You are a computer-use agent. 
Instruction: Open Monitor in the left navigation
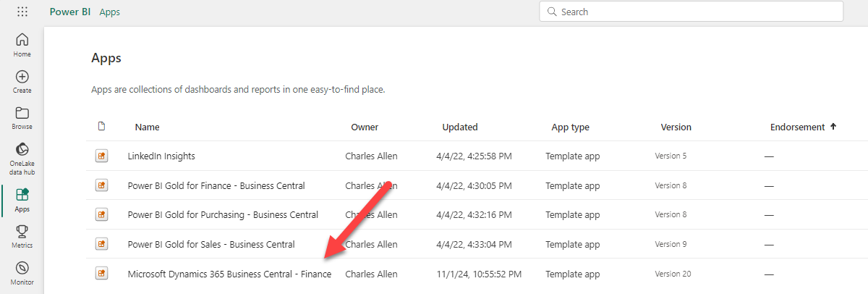[22, 272]
